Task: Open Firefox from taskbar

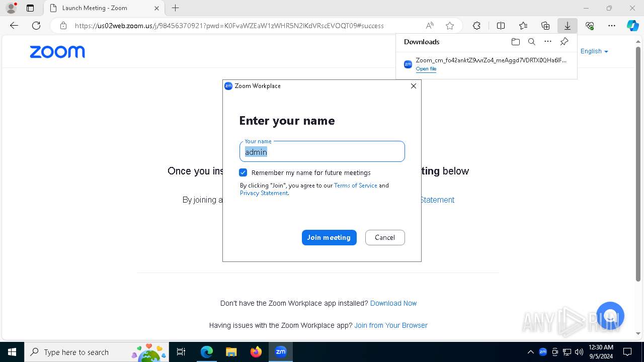Action: click(x=256, y=352)
